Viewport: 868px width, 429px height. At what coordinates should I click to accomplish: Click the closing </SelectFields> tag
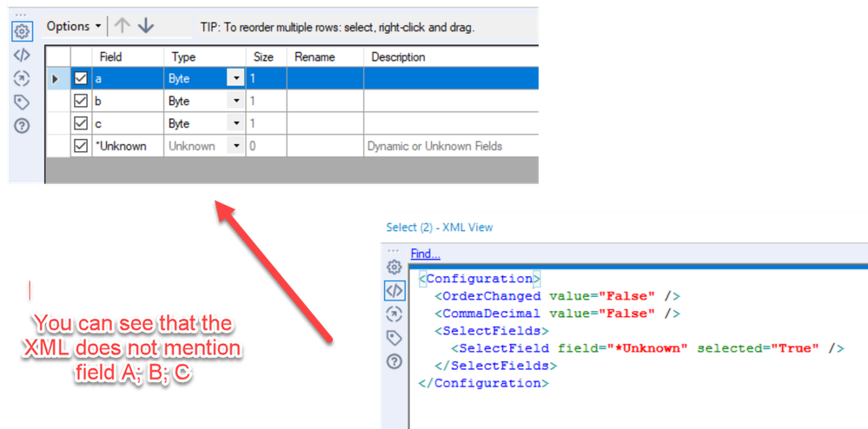point(496,366)
